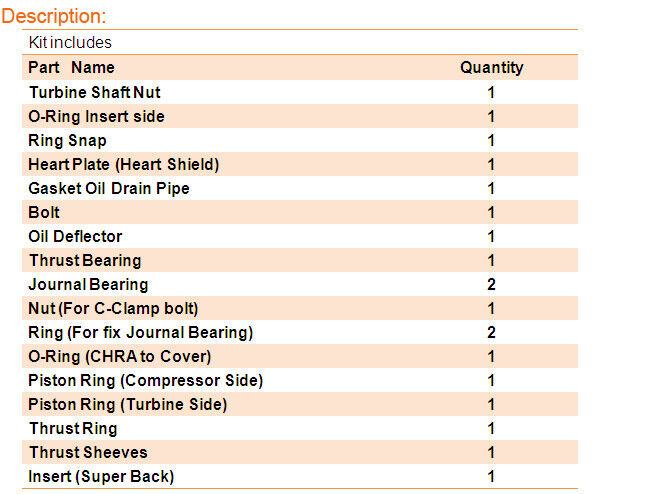Viewport: 649px width, 494px height.
Task: Select O-Ring (CHRA to Cover) row
Action: 119,356
